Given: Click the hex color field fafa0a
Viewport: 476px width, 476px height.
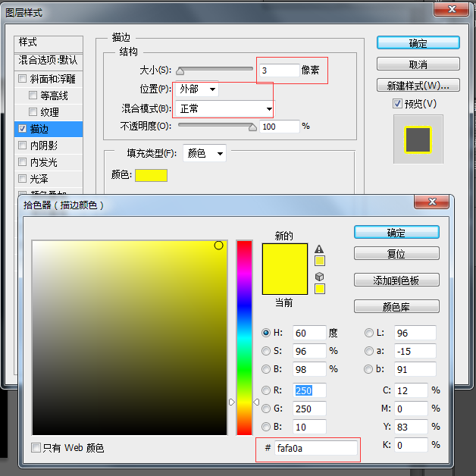Looking at the screenshot, I should tap(316, 448).
